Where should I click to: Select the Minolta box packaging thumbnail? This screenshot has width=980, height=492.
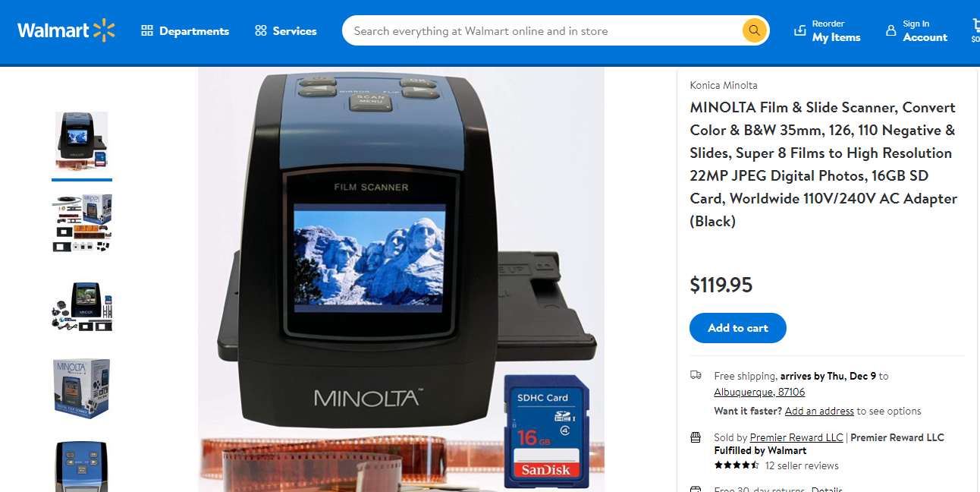click(82, 388)
